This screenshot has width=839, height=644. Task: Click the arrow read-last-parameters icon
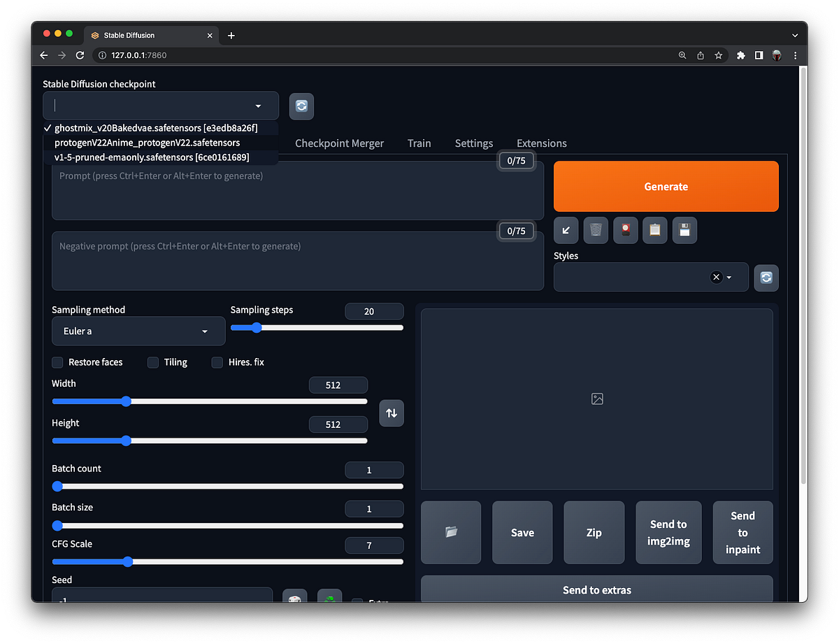point(566,230)
